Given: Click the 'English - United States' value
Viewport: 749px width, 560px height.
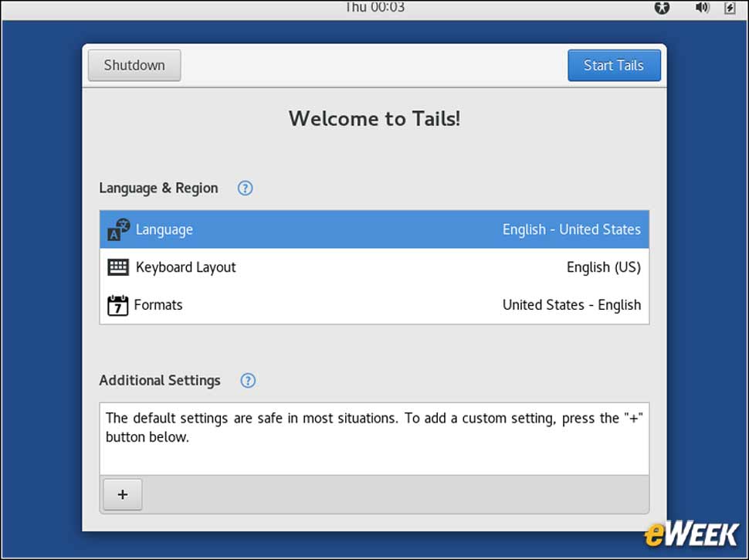Looking at the screenshot, I should 571,229.
